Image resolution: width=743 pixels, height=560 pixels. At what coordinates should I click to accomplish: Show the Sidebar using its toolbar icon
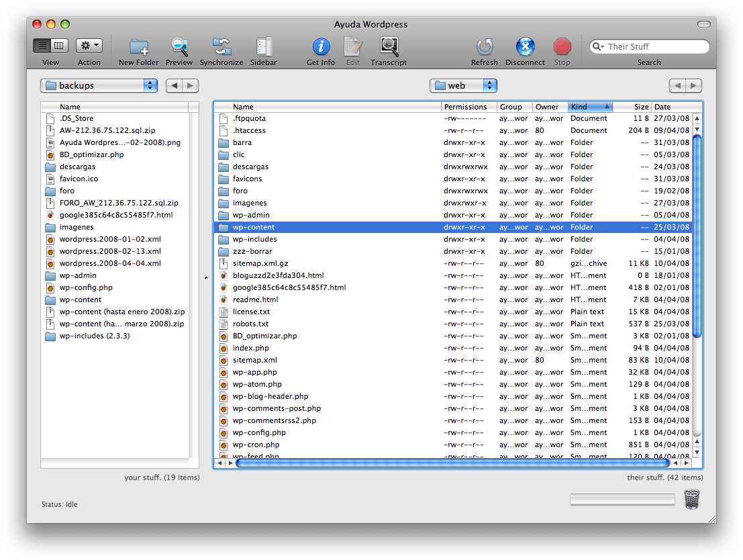click(264, 46)
